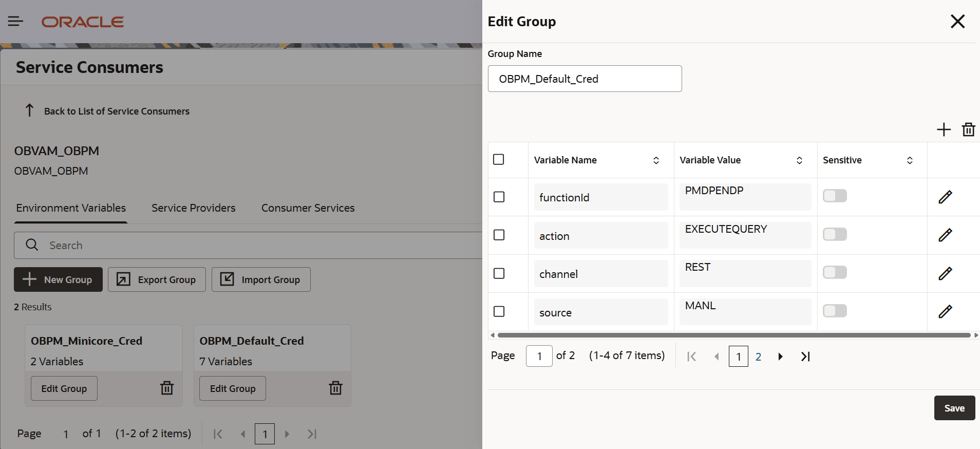The height and width of the screenshot is (449, 980).
Task: Sort by Sensitive column
Action: (910, 160)
